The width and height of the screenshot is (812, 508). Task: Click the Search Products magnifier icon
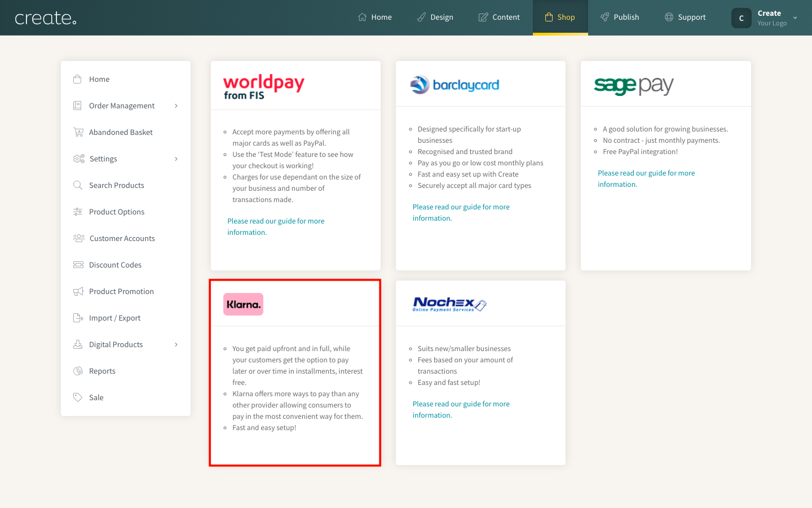tap(78, 185)
